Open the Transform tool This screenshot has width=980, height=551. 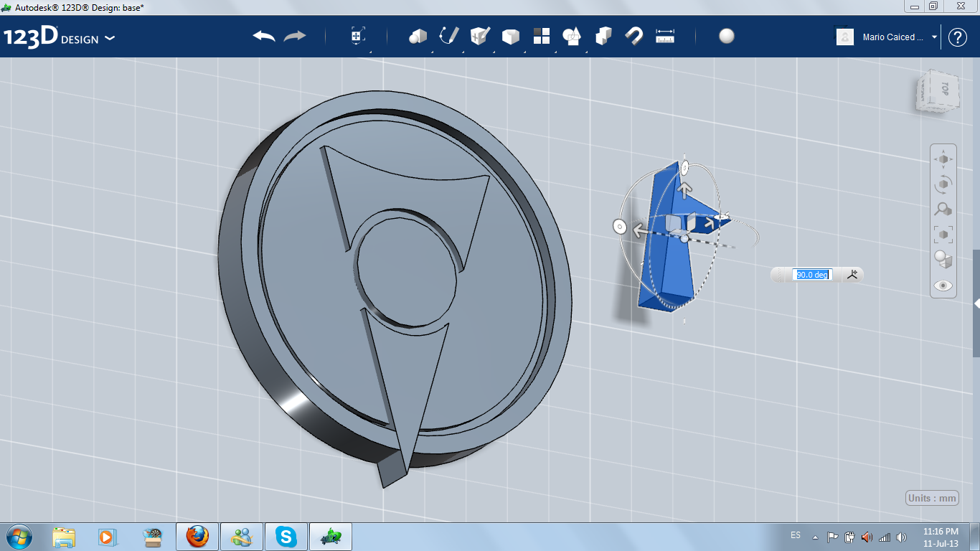pos(357,36)
